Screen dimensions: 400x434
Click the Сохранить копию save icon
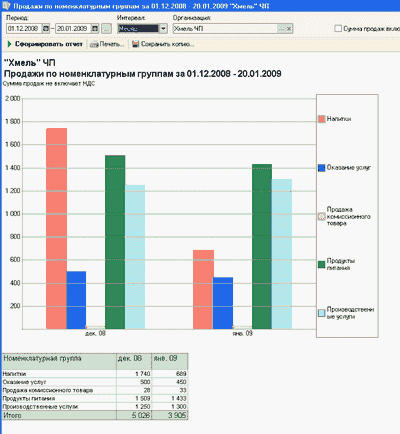[135, 44]
